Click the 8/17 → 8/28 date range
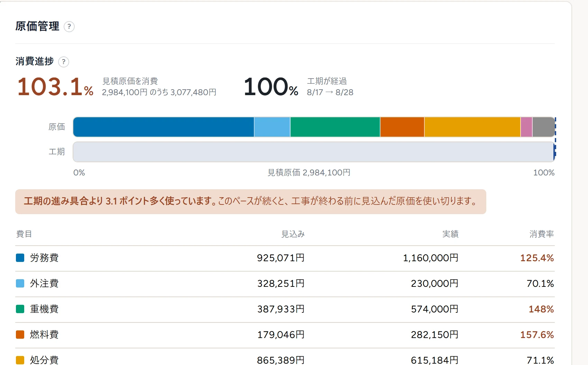This screenshot has width=588, height=365. (x=330, y=92)
